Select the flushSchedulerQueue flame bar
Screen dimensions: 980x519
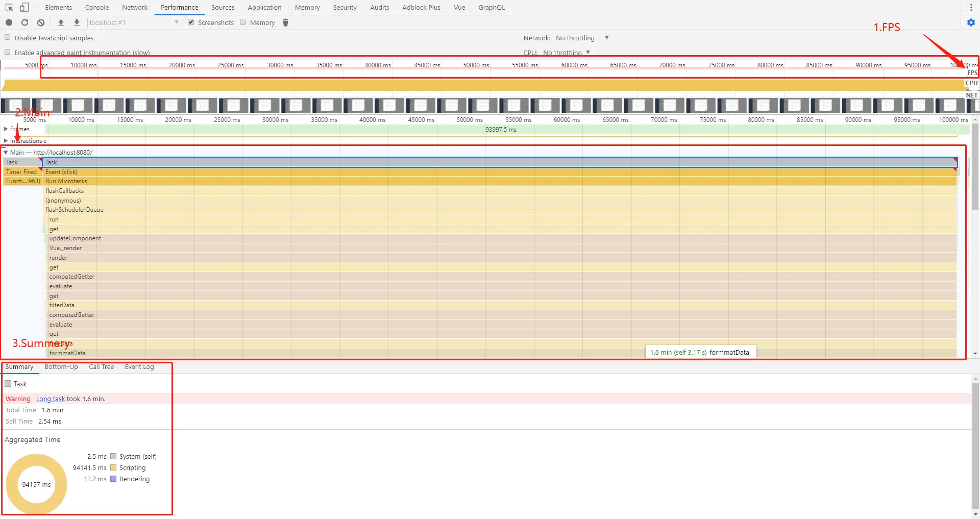(500, 210)
